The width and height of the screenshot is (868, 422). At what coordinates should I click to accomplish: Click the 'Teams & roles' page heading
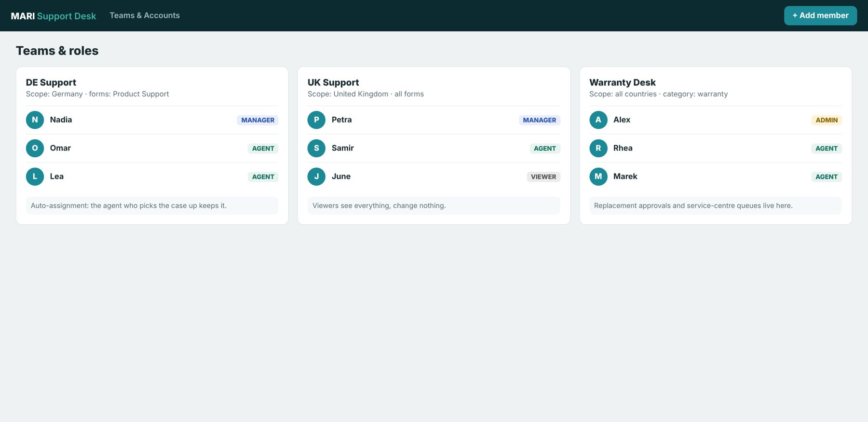(x=57, y=51)
